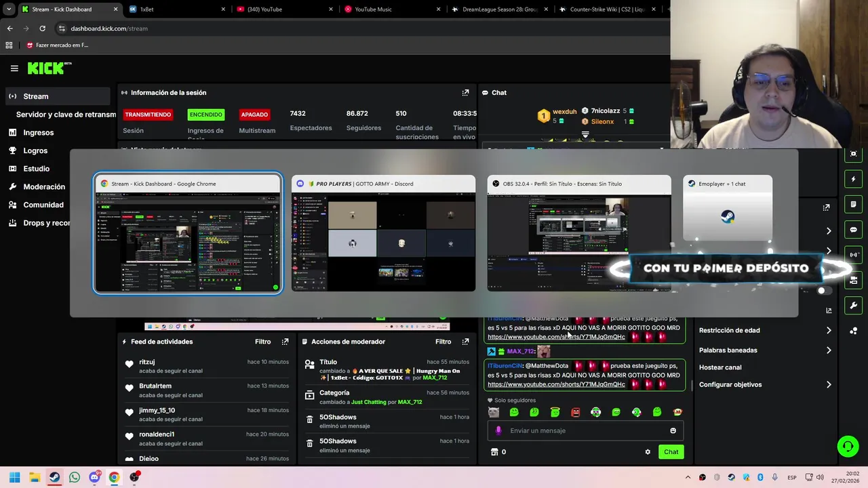Reload the dashboard page
Image resolution: width=868 pixels, height=488 pixels.
[42, 28]
